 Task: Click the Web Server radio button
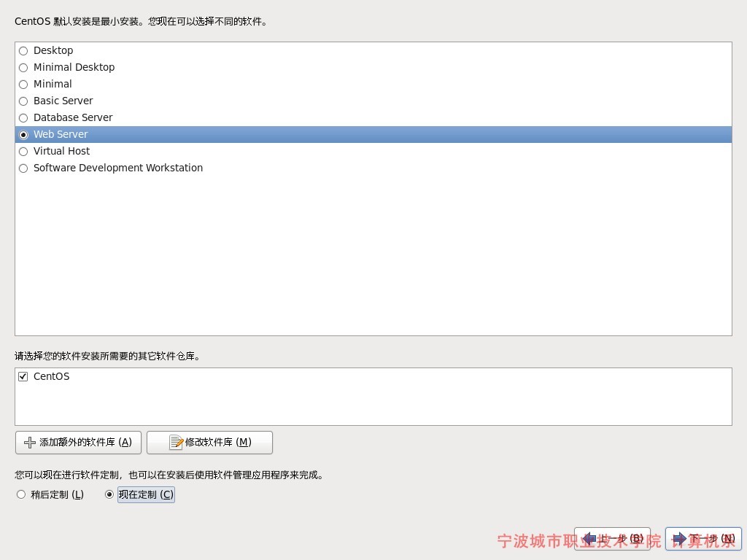23,135
